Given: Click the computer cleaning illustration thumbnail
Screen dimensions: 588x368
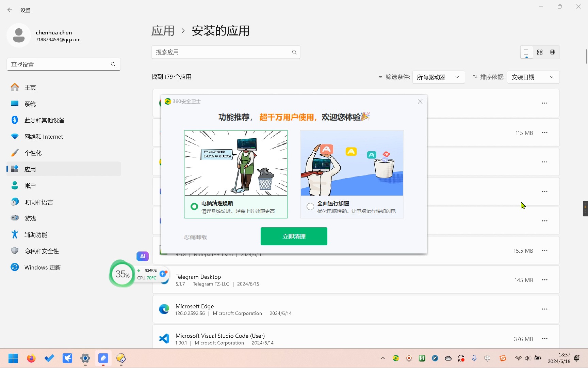Looking at the screenshot, I should [x=236, y=163].
